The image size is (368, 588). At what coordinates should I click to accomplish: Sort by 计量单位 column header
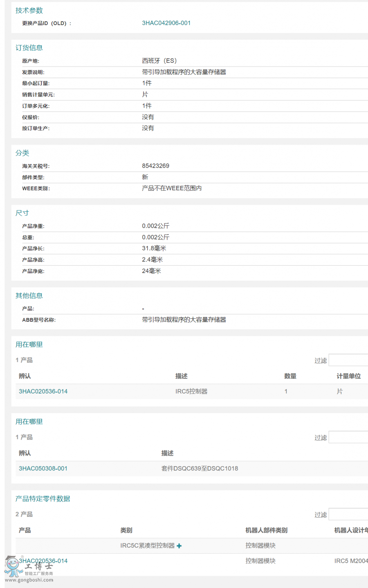pyautogui.click(x=348, y=376)
